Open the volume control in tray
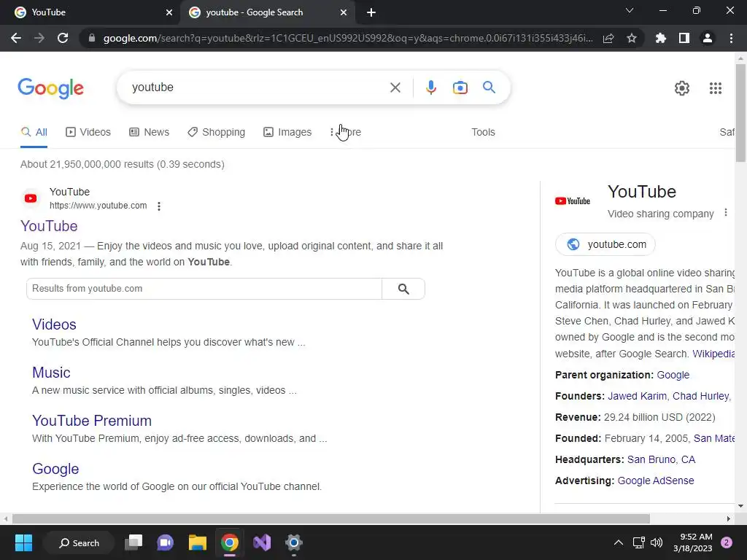Screen dimensions: 747x560 pos(657,542)
